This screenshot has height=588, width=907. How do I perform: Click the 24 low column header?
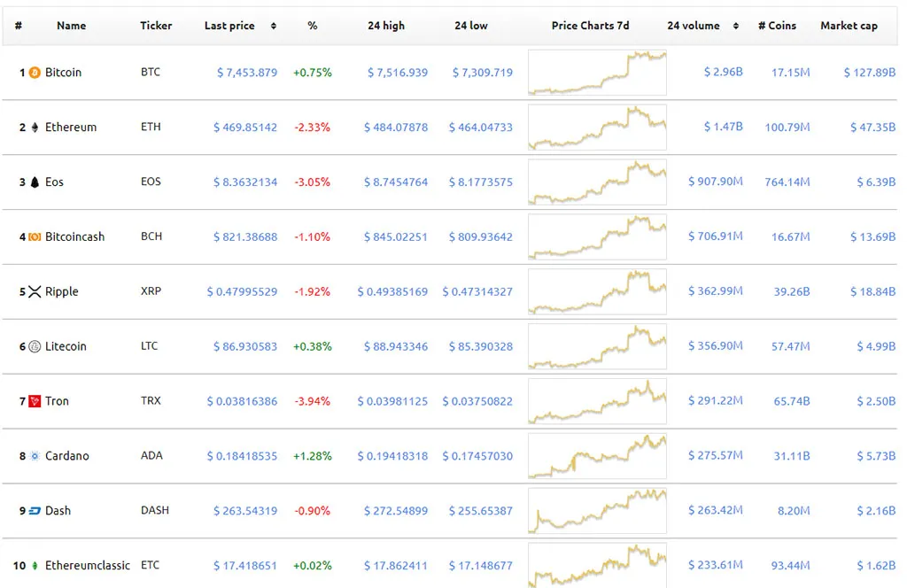pyautogui.click(x=471, y=26)
